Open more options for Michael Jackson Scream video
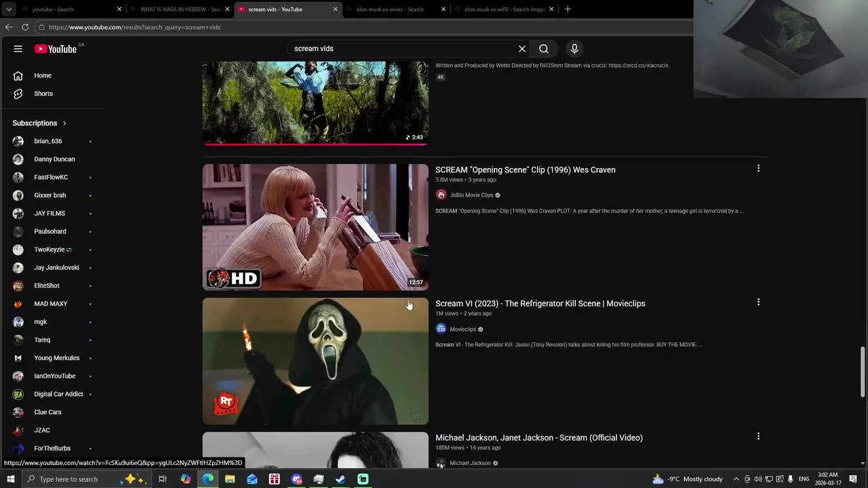 pyautogui.click(x=758, y=436)
